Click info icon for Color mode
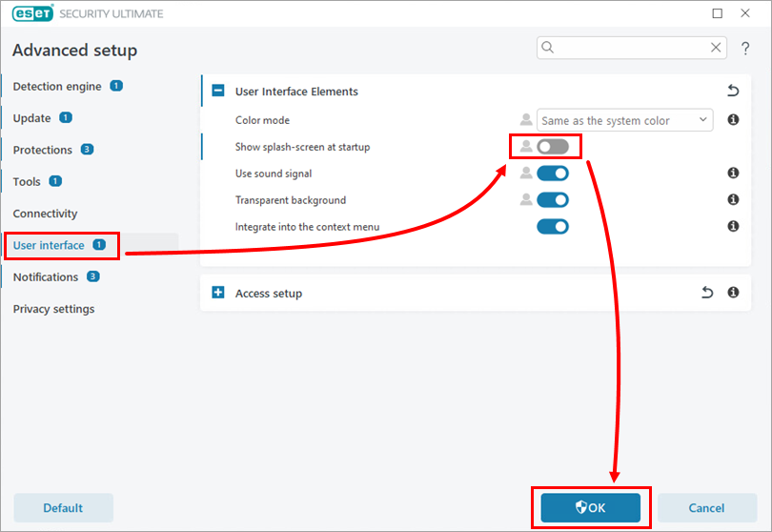Screen dimensions: 772x532 (733, 120)
